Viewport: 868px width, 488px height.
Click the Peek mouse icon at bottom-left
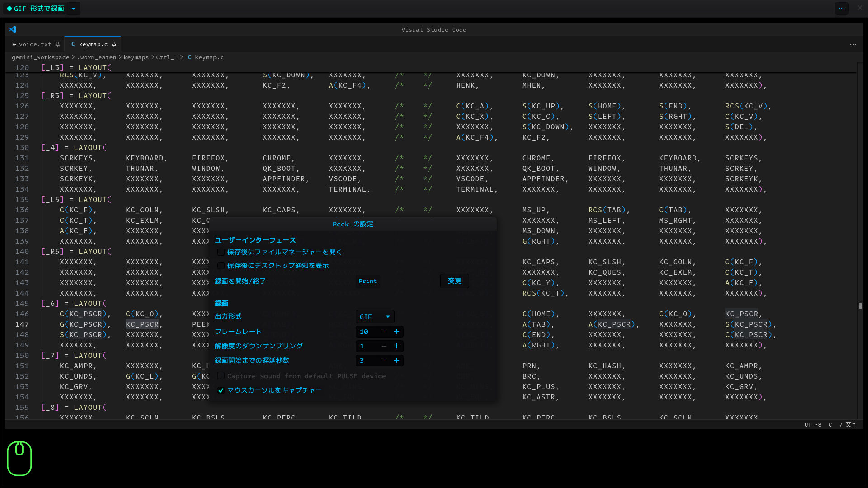(x=19, y=458)
